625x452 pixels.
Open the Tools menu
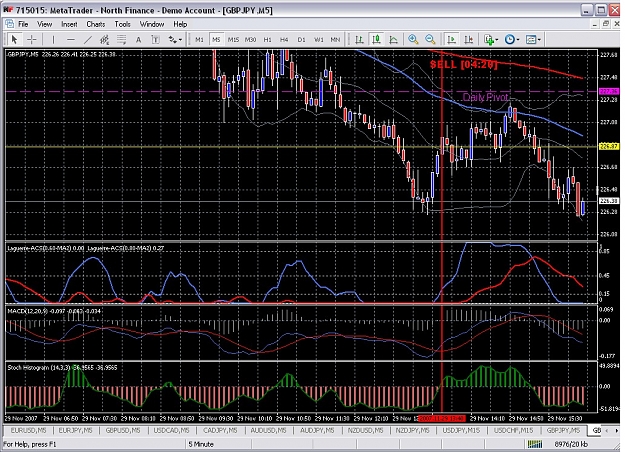pyautogui.click(x=122, y=24)
